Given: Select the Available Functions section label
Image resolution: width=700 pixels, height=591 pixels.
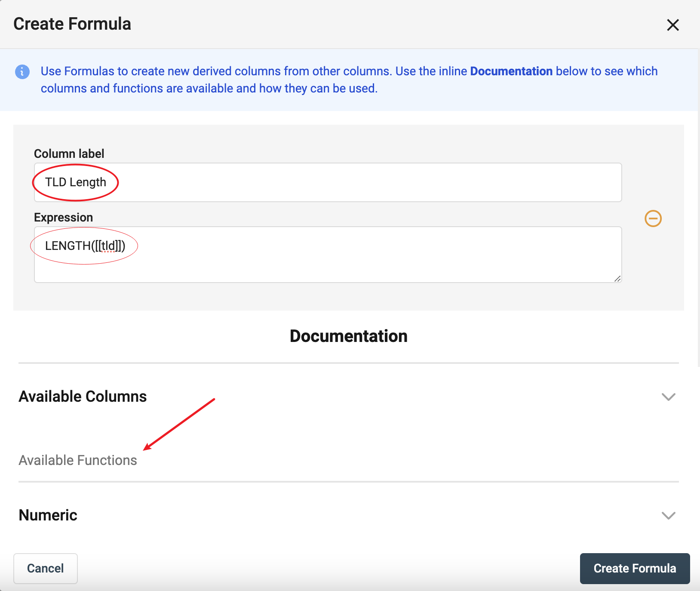Looking at the screenshot, I should click(x=78, y=460).
